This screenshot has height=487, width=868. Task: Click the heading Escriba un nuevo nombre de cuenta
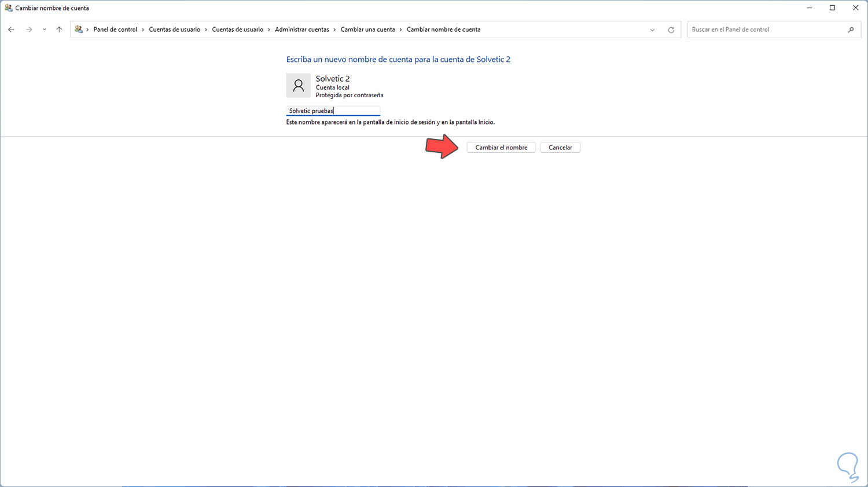398,59
